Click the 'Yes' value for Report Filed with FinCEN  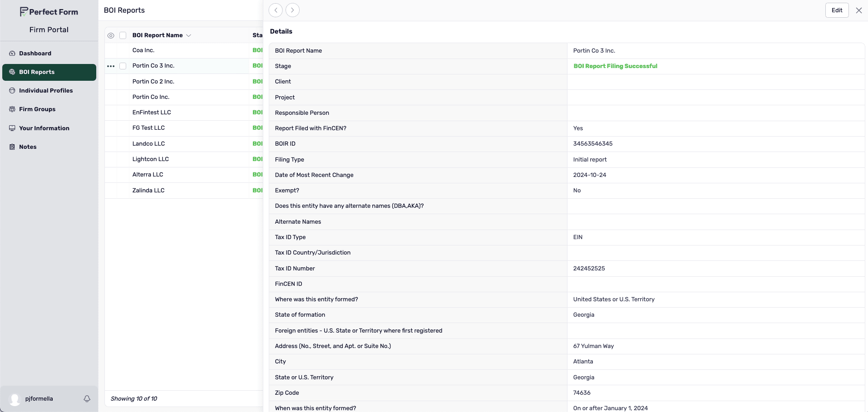[x=578, y=128]
